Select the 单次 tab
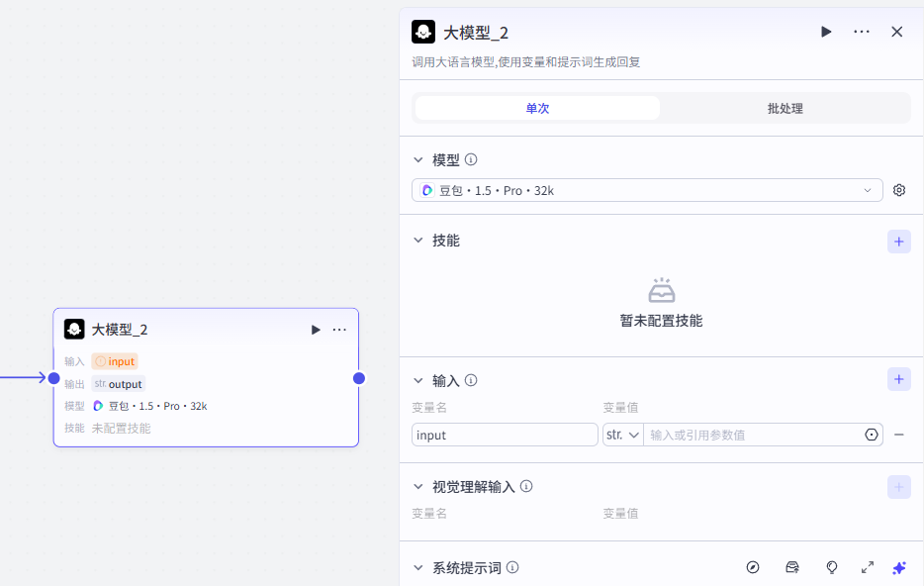 pyautogui.click(x=537, y=108)
